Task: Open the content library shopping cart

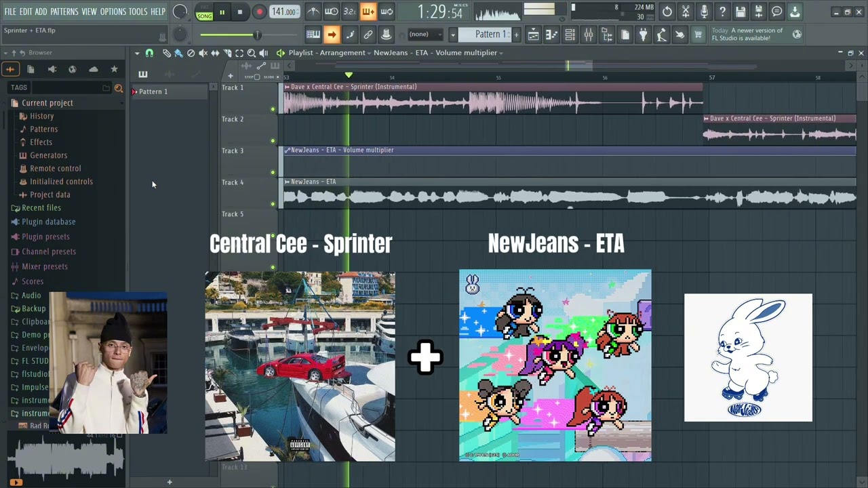Action: [x=698, y=35]
